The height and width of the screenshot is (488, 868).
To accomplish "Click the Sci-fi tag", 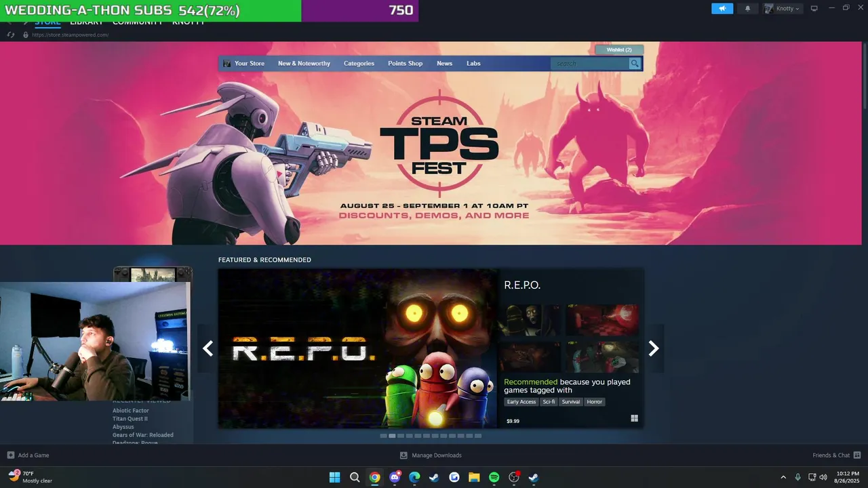I will click(x=549, y=402).
